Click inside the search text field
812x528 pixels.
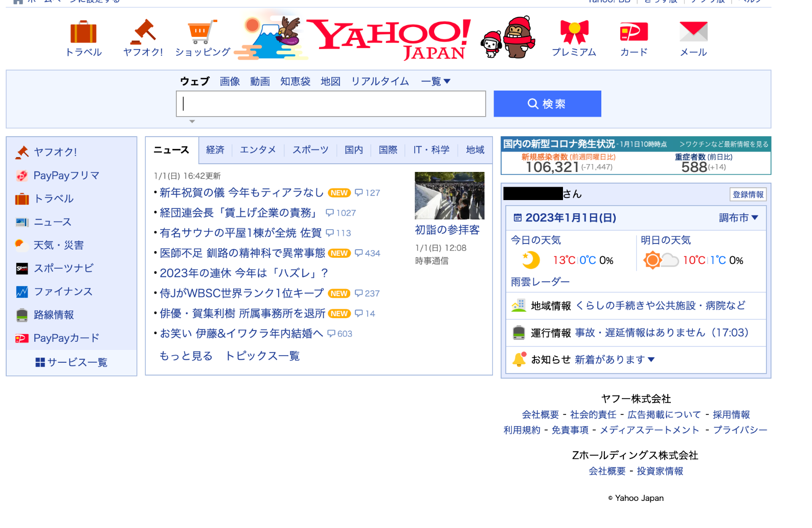(331, 104)
